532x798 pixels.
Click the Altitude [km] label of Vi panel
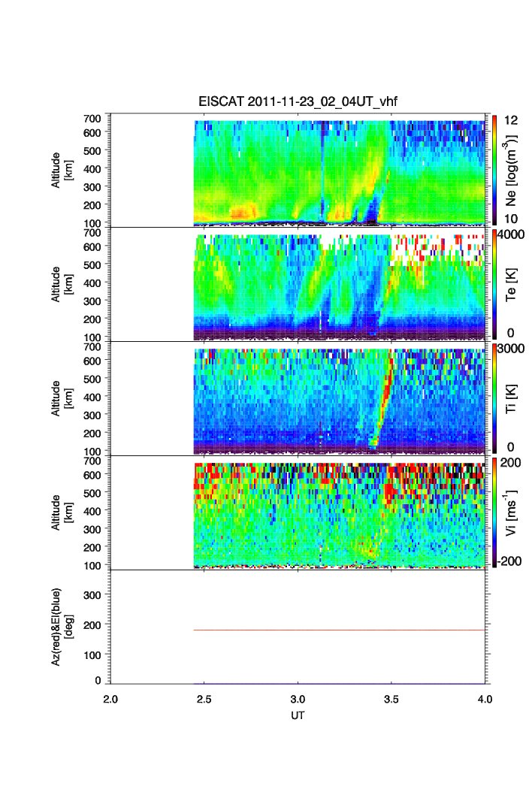[61, 512]
